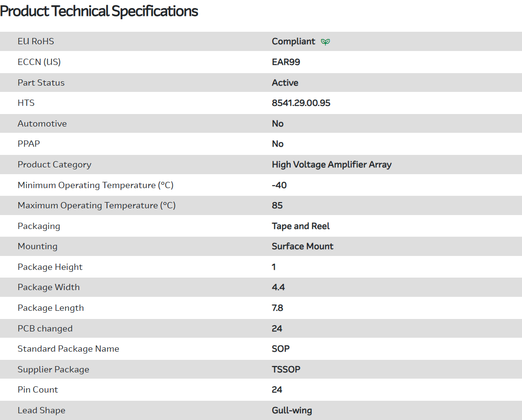Image resolution: width=522 pixels, height=420 pixels.
Task: Click the PPAP row label
Action: [x=28, y=144]
